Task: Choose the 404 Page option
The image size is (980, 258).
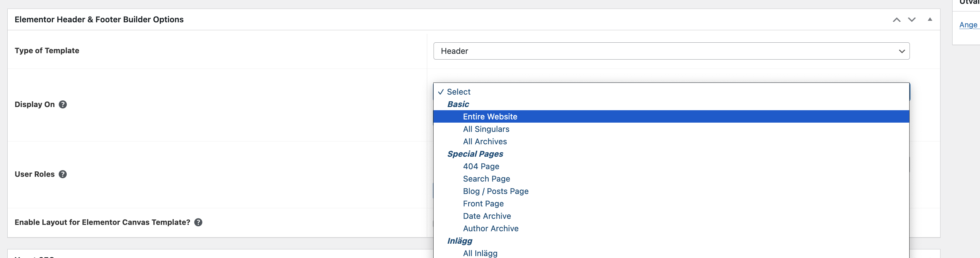Action: (x=481, y=167)
